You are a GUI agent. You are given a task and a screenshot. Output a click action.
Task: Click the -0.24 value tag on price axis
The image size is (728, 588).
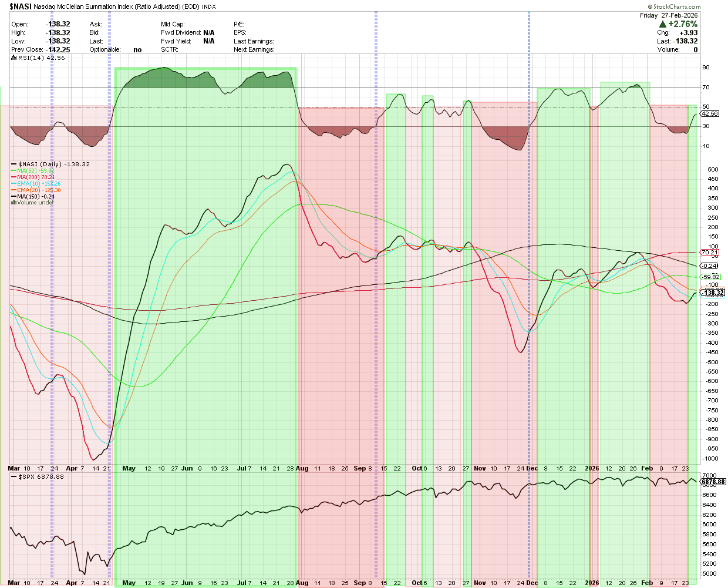(710, 266)
